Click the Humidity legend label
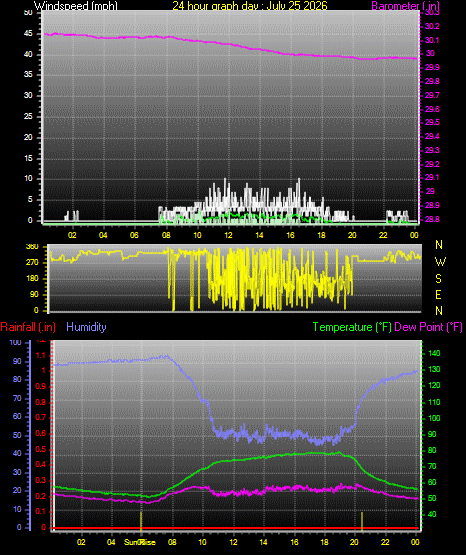This screenshot has height=555, width=466. (86, 327)
